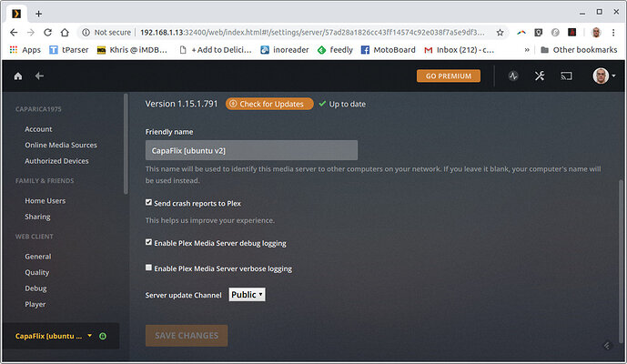Open the Plex user avatar menu
The width and height of the screenshot is (627, 364).
[604, 76]
